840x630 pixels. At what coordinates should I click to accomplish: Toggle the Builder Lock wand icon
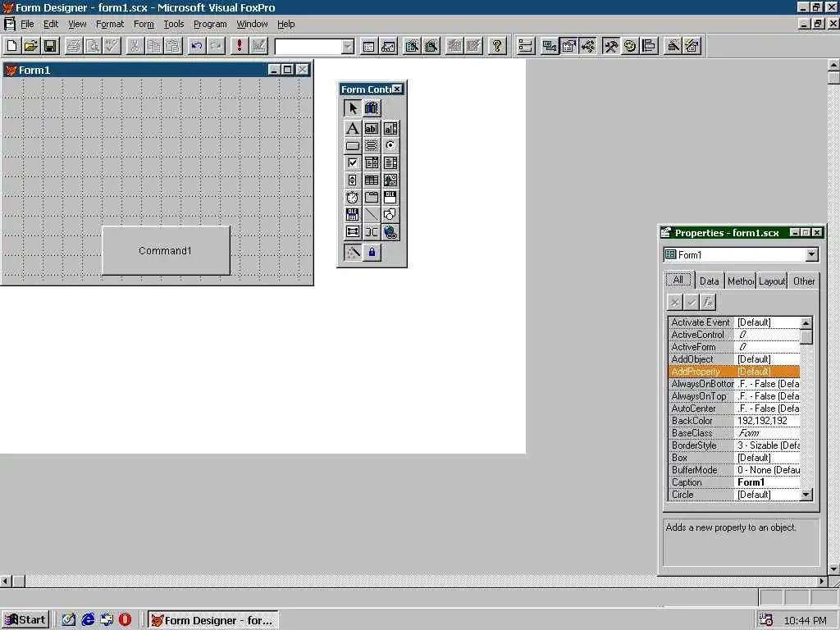pyautogui.click(x=352, y=252)
